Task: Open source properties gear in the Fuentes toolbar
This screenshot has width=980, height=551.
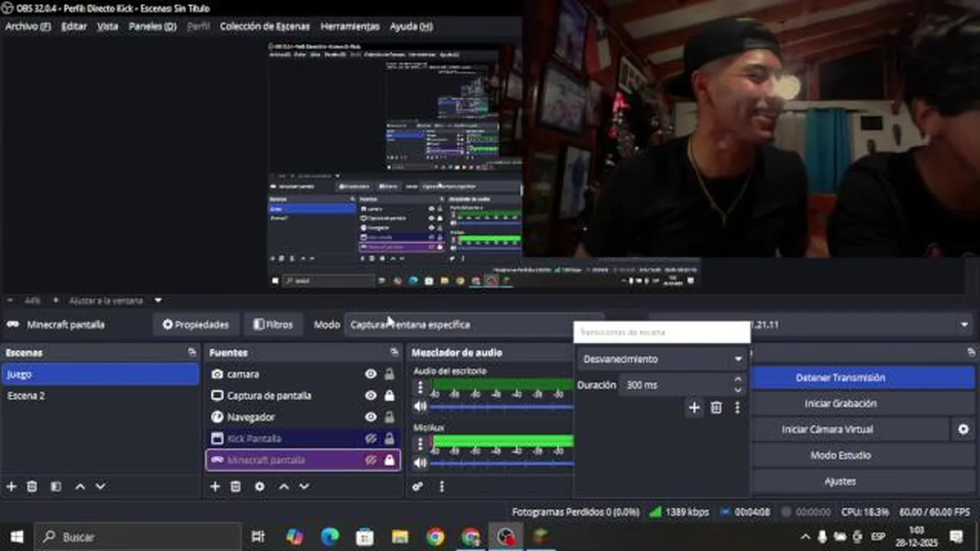Action: coord(260,487)
